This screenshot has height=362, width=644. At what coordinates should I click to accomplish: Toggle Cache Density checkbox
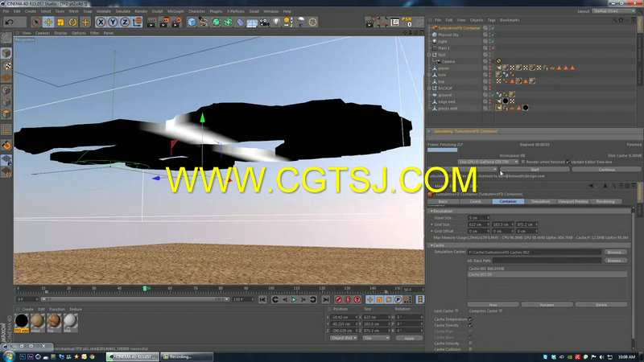pyautogui.click(x=470, y=325)
